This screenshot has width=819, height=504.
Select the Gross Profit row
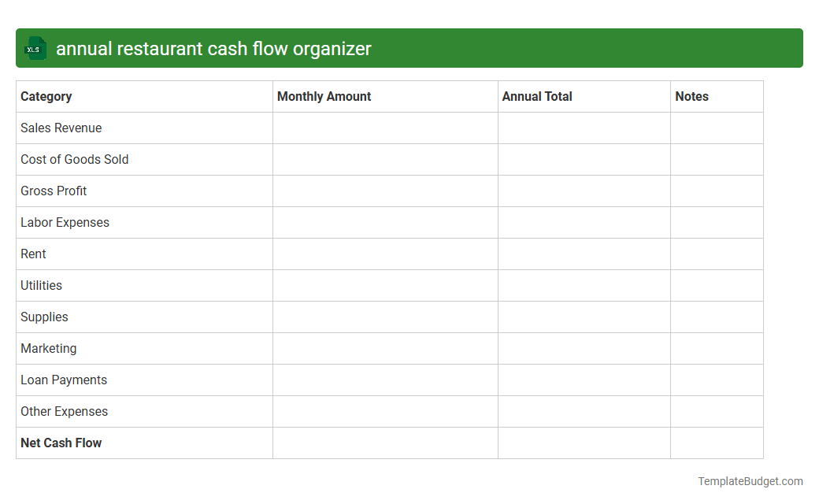pyautogui.click(x=54, y=191)
